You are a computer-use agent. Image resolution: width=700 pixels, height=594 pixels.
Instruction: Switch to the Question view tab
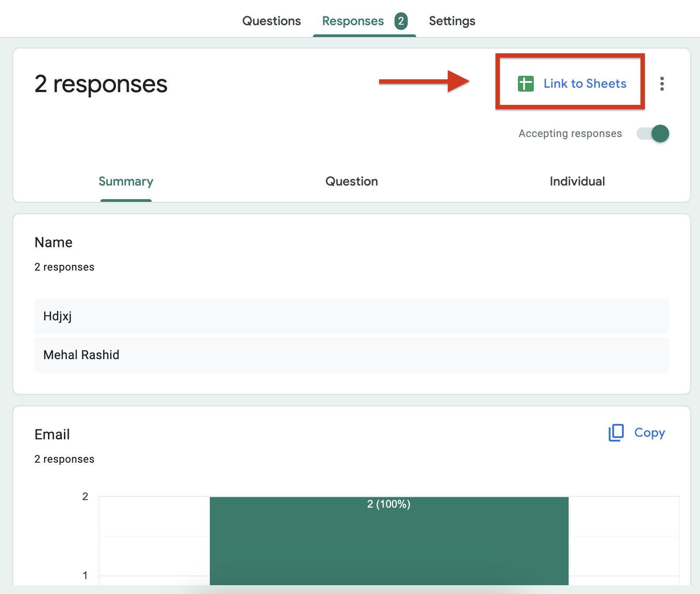click(352, 182)
